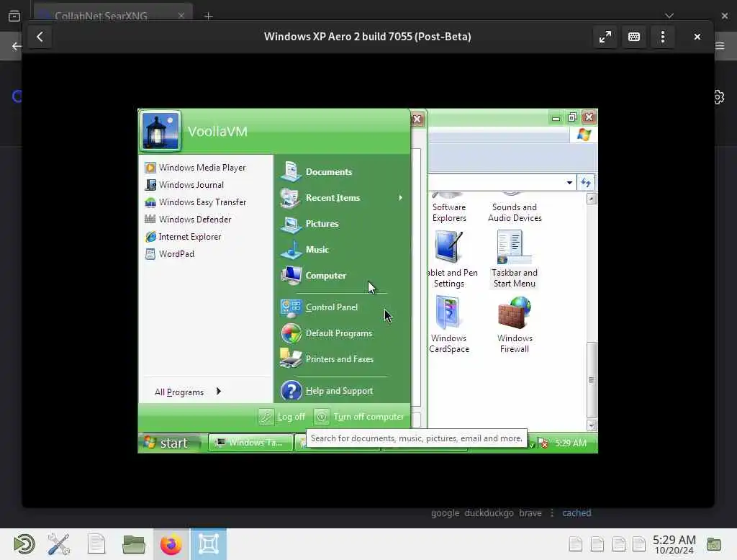The width and height of the screenshot is (737, 560).
Task: Open the Control Panel address bar dropdown
Action: (569, 182)
